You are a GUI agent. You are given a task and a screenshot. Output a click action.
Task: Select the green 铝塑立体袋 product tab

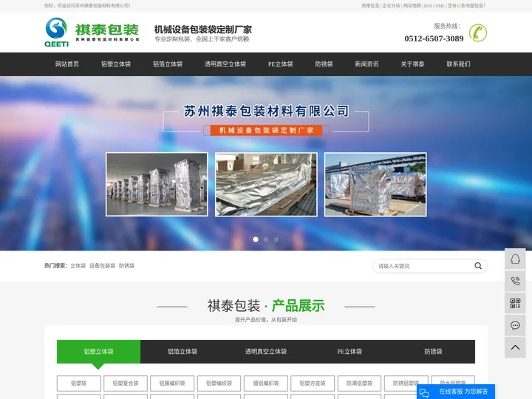point(98,352)
